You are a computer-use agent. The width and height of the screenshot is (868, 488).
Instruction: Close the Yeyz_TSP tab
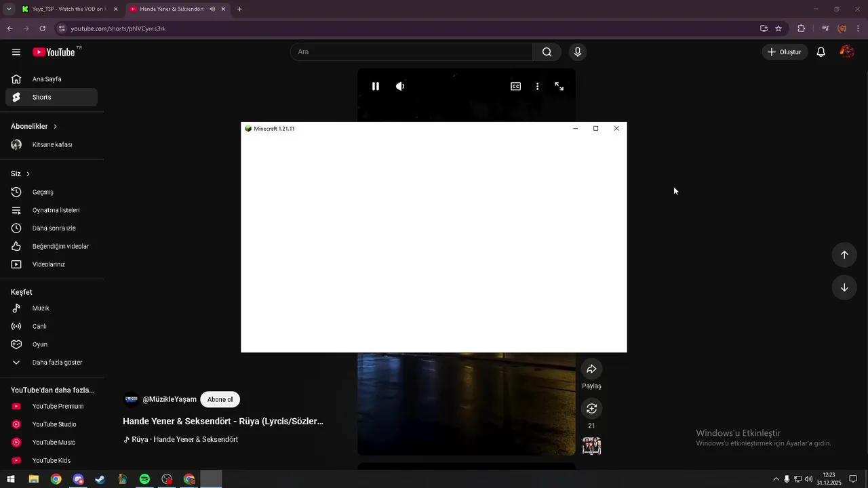[x=115, y=9]
